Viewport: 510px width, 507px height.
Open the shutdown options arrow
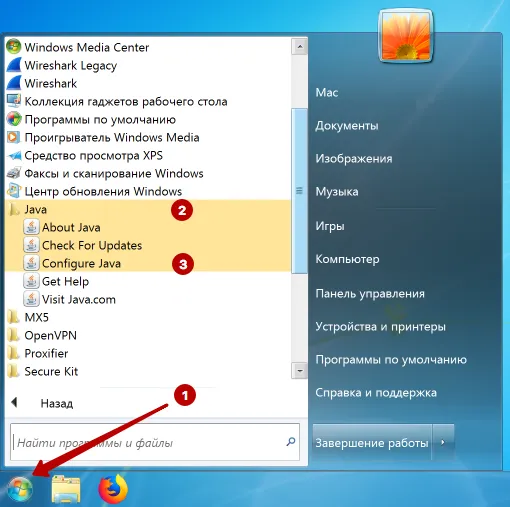point(443,442)
